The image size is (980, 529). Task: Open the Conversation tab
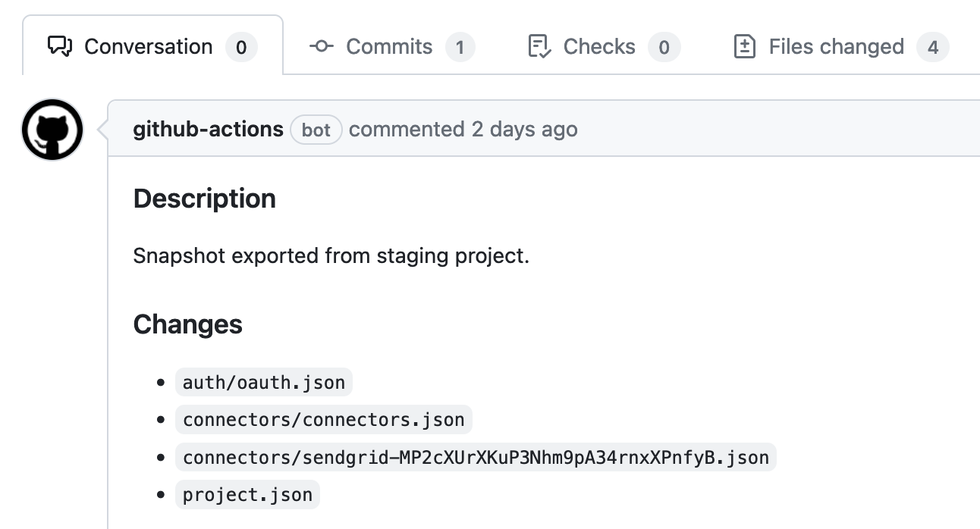152,46
